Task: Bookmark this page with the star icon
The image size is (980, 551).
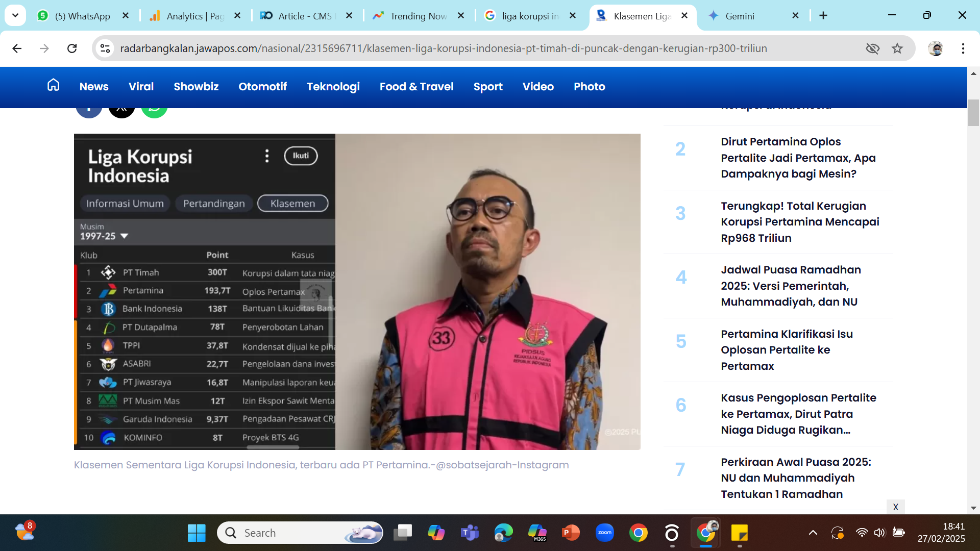Action: pos(897,48)
